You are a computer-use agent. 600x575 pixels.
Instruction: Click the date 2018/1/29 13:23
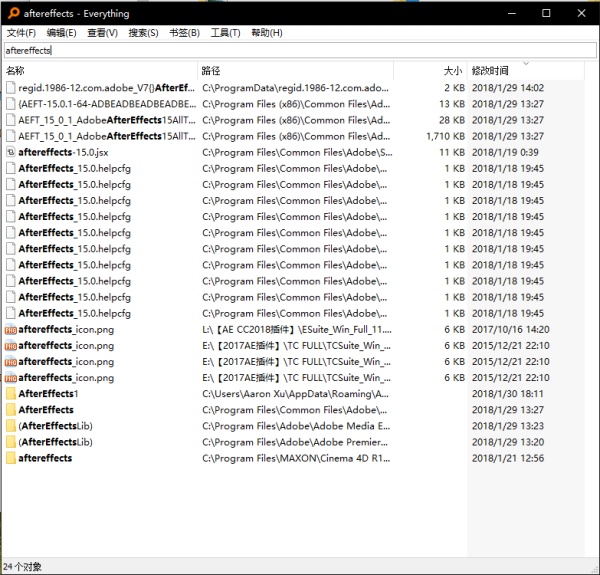pyautogui.click(x=508, y=426)
